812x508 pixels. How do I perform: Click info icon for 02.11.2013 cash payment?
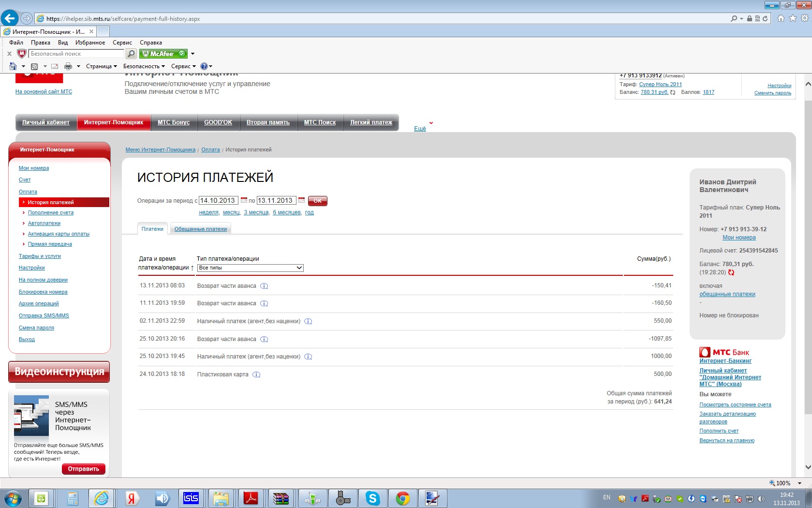pos(308,321)
